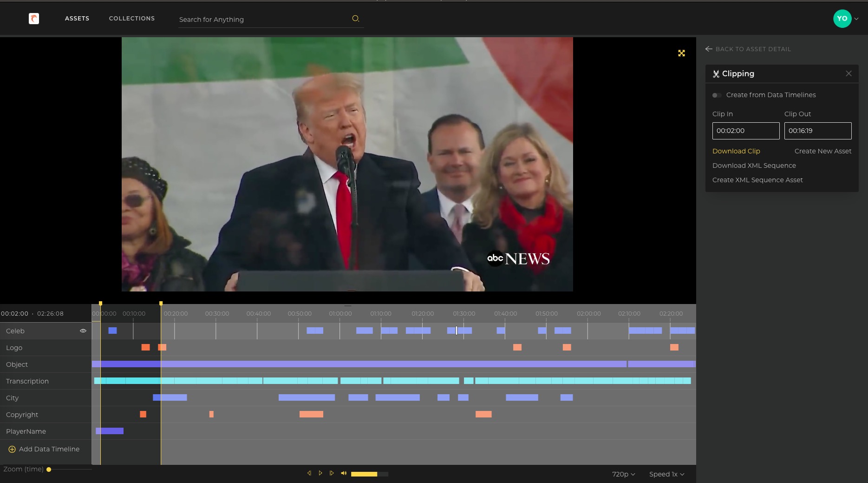The image size is (868, 483).
Task: Step back one frame
Action: click(309, 473)
